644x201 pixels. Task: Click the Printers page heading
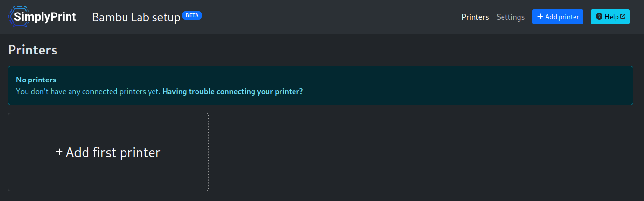(33, 50)
